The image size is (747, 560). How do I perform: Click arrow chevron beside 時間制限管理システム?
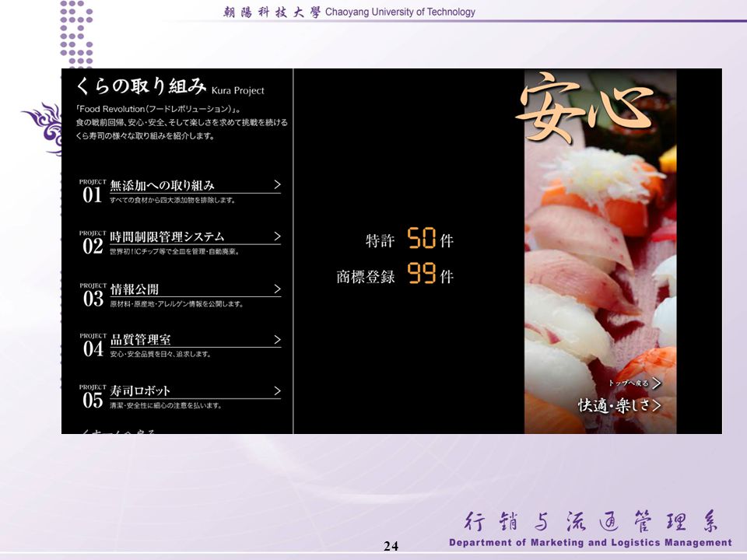pos(277,236)
